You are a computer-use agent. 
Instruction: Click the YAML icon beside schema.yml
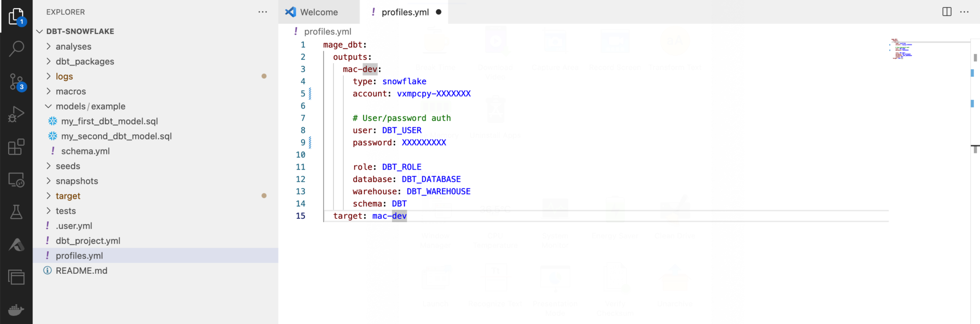[x=53, y=151]
